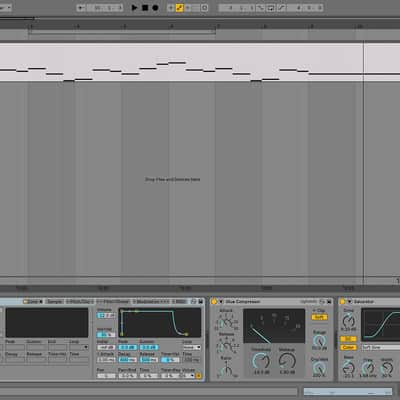Click the Drop Files and Devices Here area

click(x=173, y=179)
